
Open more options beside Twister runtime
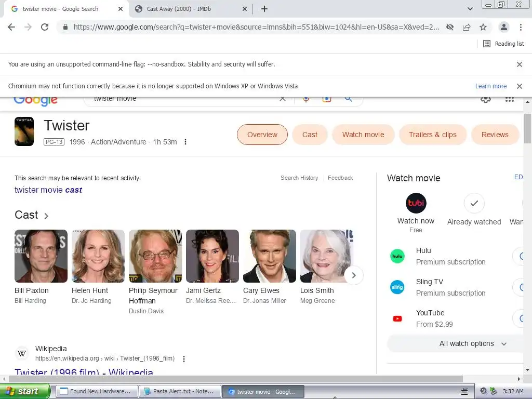click(x=185, y=142)
